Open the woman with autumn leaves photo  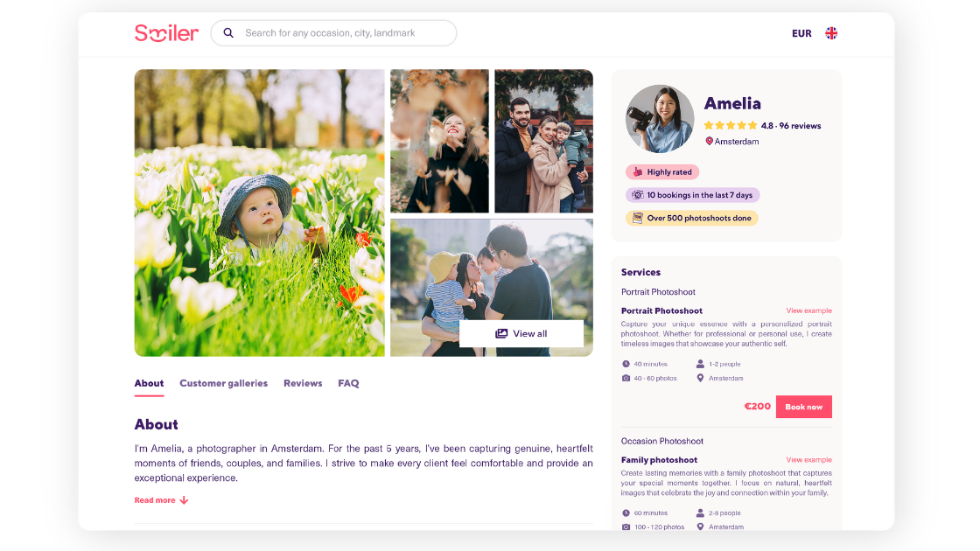pos(439,141)
